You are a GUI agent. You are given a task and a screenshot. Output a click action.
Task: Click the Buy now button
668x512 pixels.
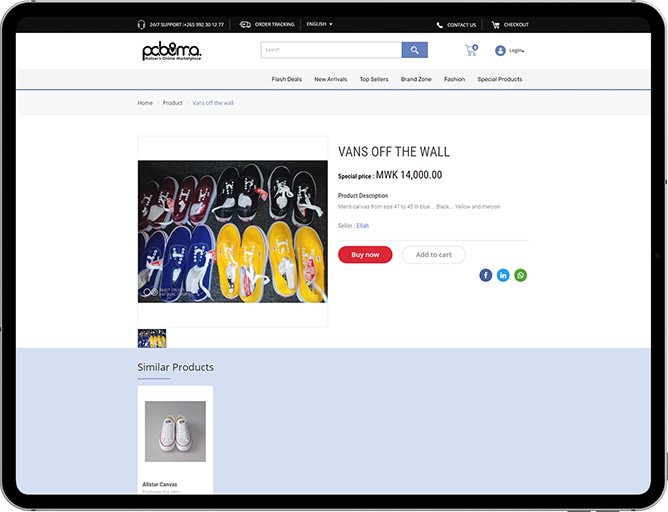click(365, 255)
